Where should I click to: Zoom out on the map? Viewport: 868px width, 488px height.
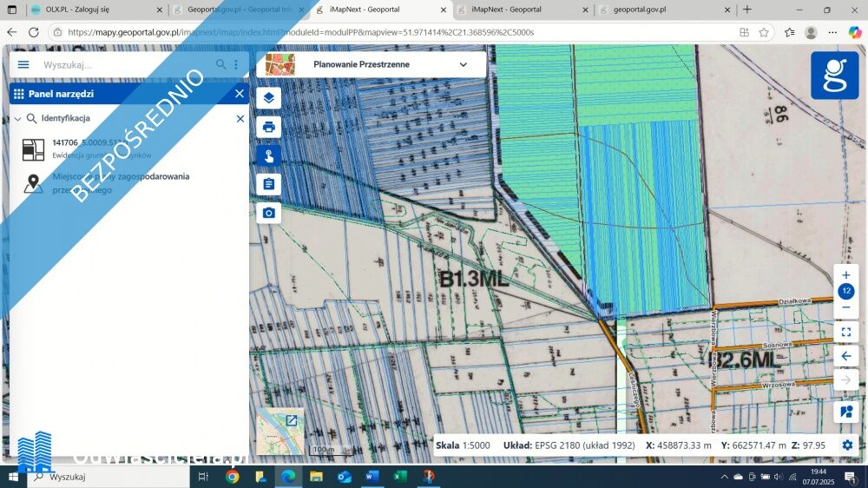846,307
